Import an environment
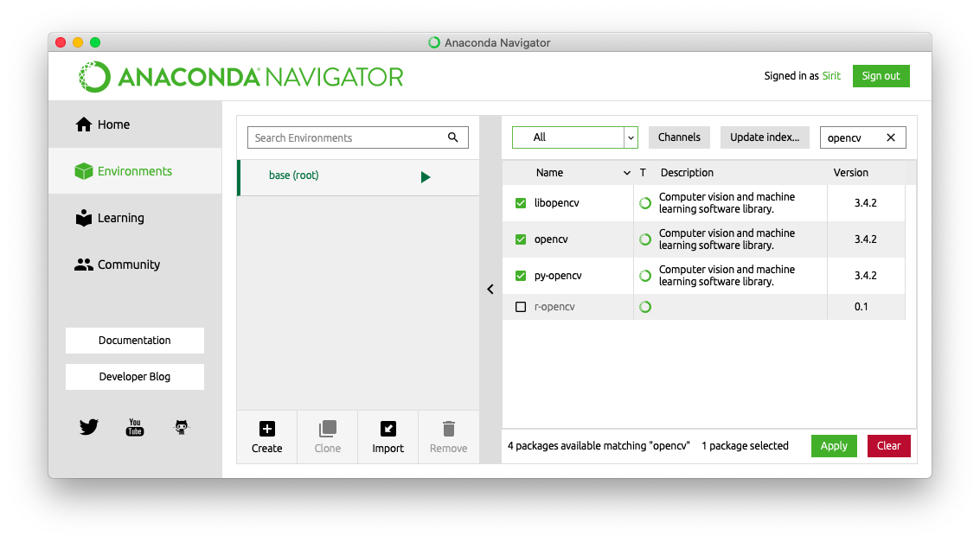 click(388, 437)
